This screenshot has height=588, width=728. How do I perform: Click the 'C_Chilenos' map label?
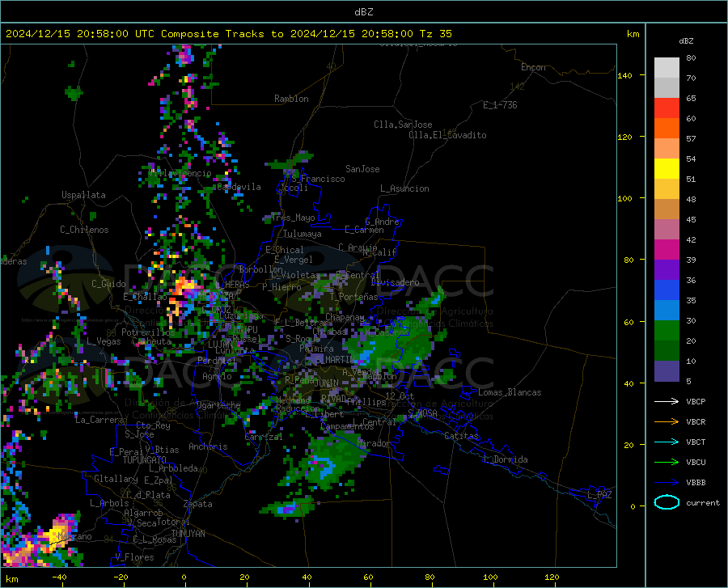coord(84,230)
